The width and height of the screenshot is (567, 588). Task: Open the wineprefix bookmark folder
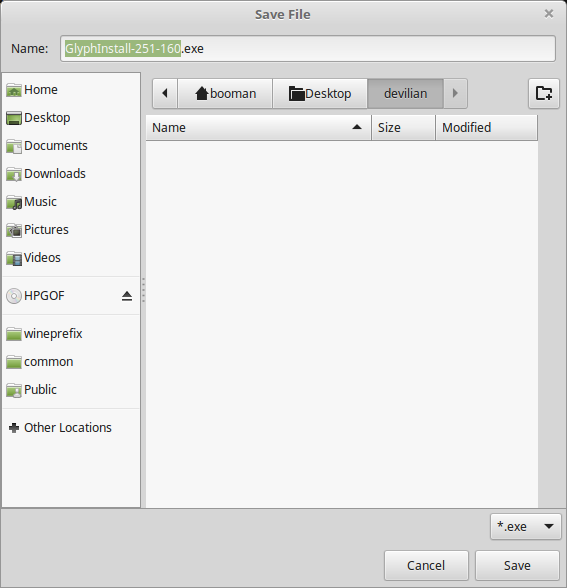pos(71,334)
